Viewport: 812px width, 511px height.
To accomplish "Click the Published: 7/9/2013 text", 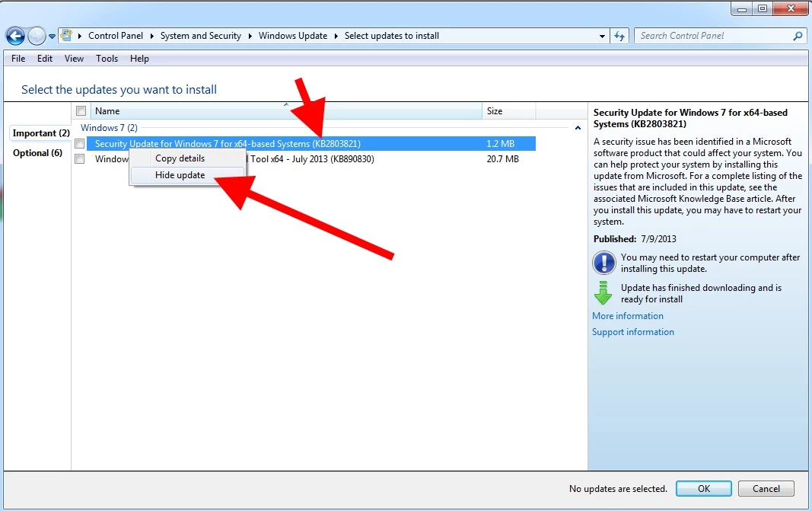I will pyautogui.click(x=635, y=239).
